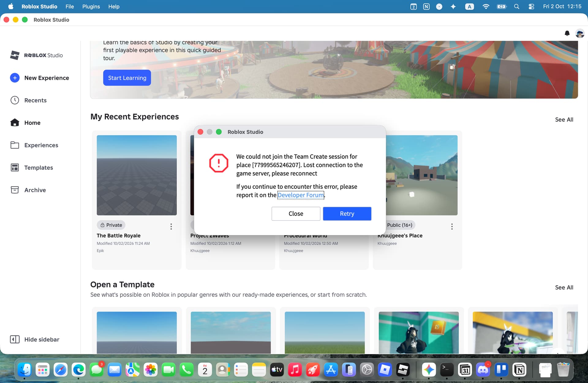Open the Experiences folder in the sidebar
The width and height of the screenshot is (588, 383).
click(34, 145)
